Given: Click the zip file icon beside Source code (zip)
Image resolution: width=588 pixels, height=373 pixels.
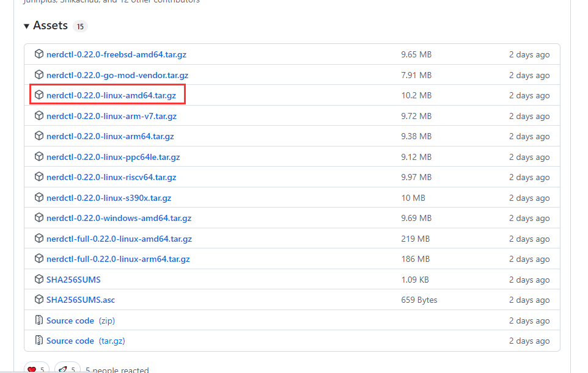Looking at the screenshot, I should pyautogui.click(x=39, y=320).
